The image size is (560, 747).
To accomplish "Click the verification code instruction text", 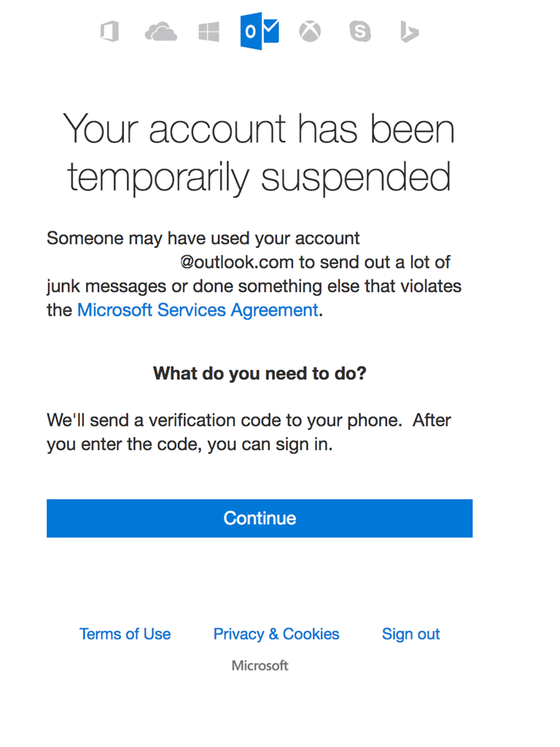I will [x=248, y=432].
